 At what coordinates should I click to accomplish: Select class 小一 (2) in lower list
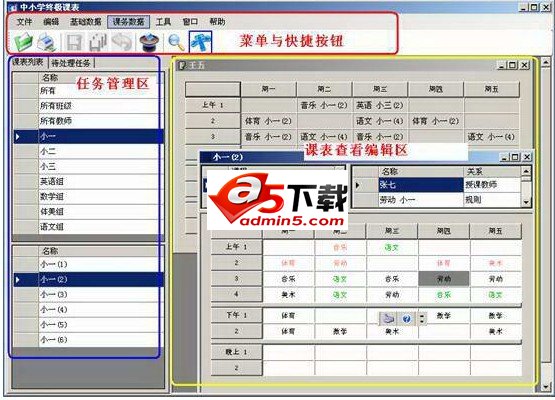tap(88, 279)
